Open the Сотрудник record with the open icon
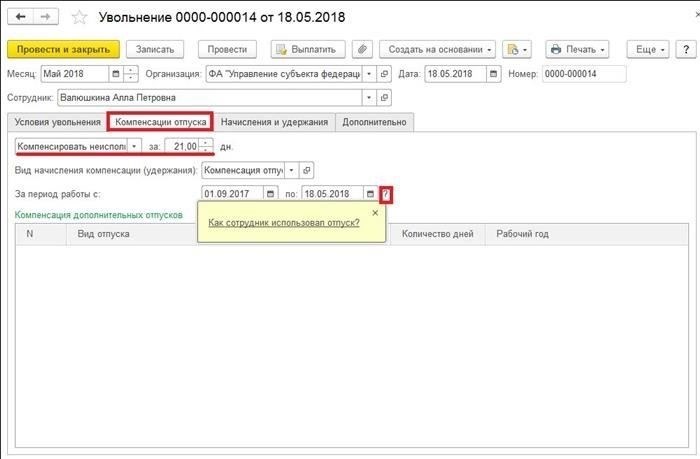 pyautogui.click(x=385, y=98)
